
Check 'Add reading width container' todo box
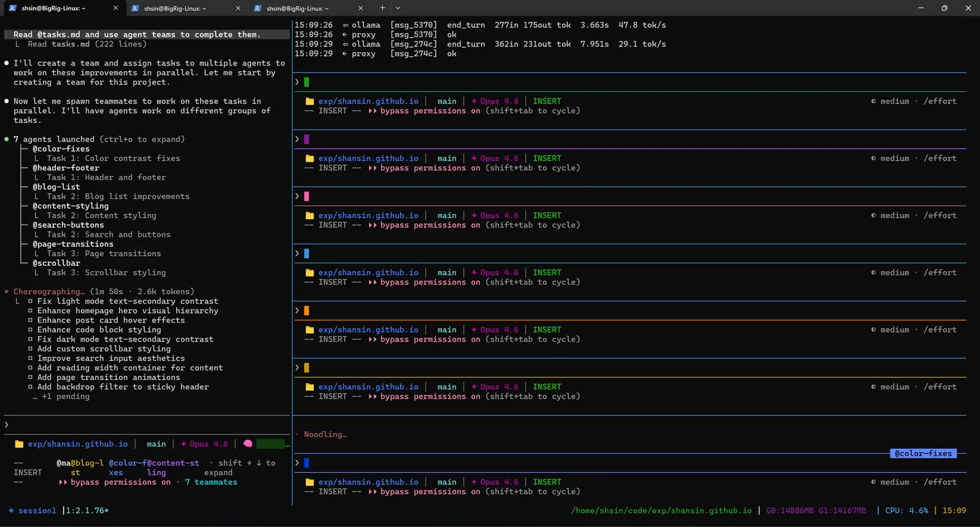point(31,368)
